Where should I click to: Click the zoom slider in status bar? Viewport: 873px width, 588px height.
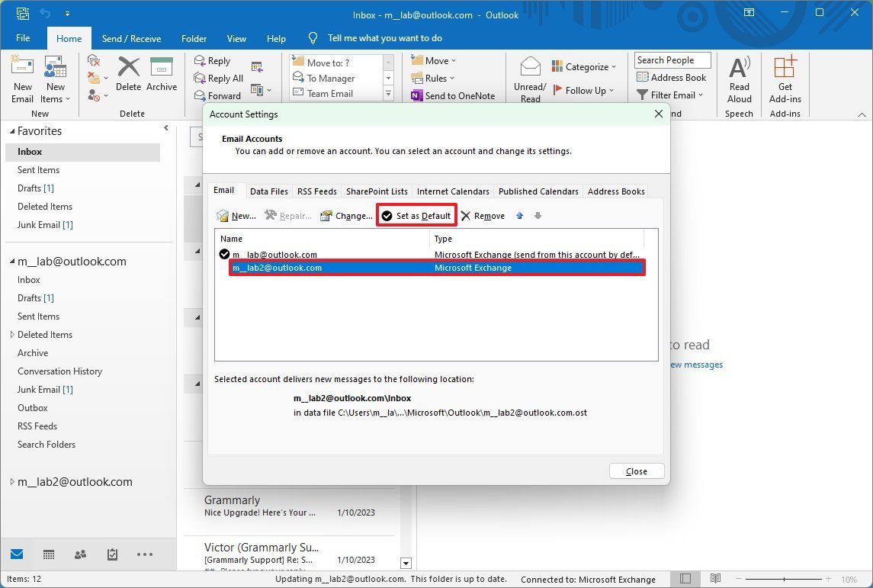point(784,579)
